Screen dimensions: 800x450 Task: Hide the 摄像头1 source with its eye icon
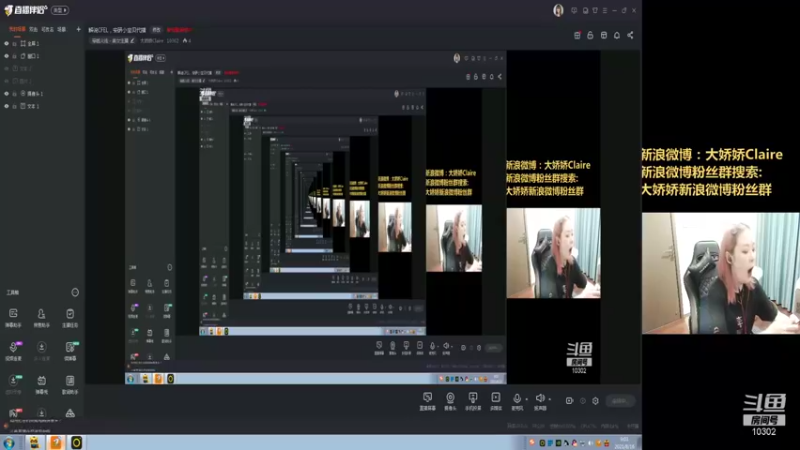coord(7,93)
